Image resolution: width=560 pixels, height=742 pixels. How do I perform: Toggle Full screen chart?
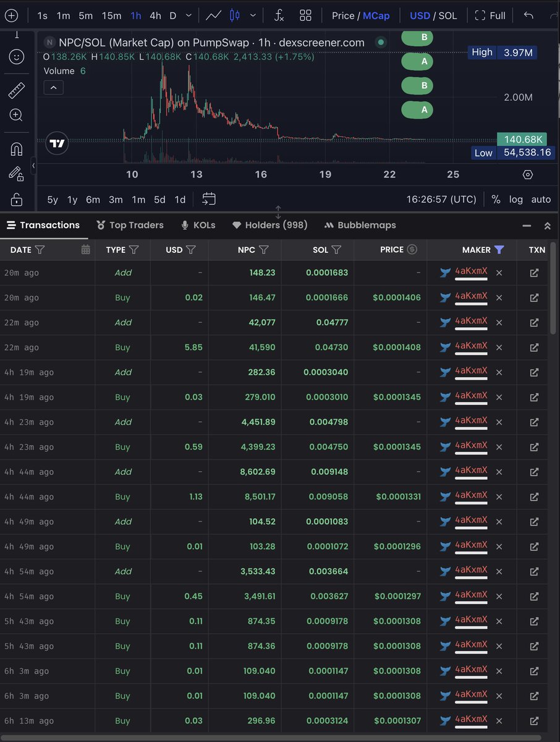490,15
